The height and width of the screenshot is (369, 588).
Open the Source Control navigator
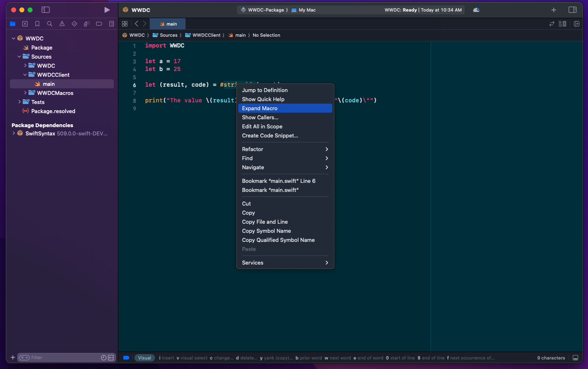pyautogui.click(x=25, y=24)
